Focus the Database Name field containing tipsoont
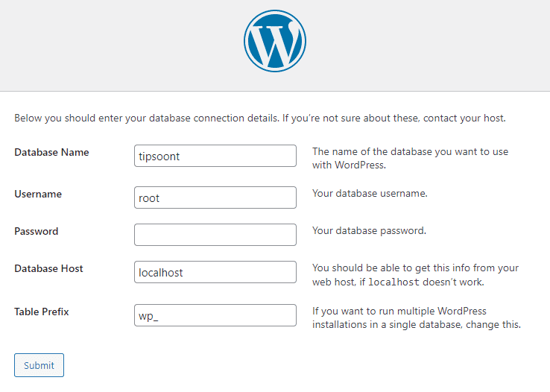550x392 pixels. [x=215, y=156]
